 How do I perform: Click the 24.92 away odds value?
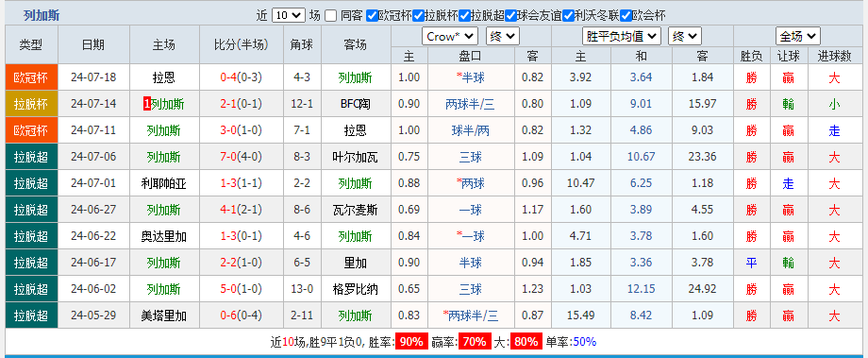[x=703, y=289]
